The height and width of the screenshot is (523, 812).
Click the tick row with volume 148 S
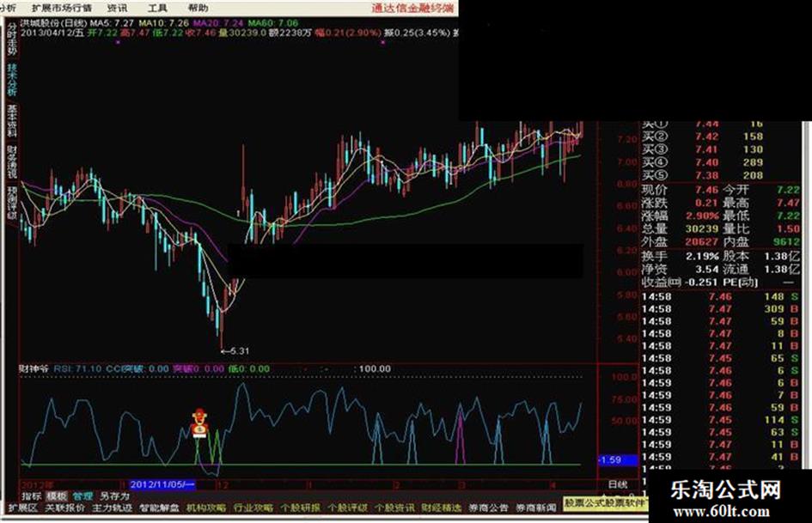(720, 297)
